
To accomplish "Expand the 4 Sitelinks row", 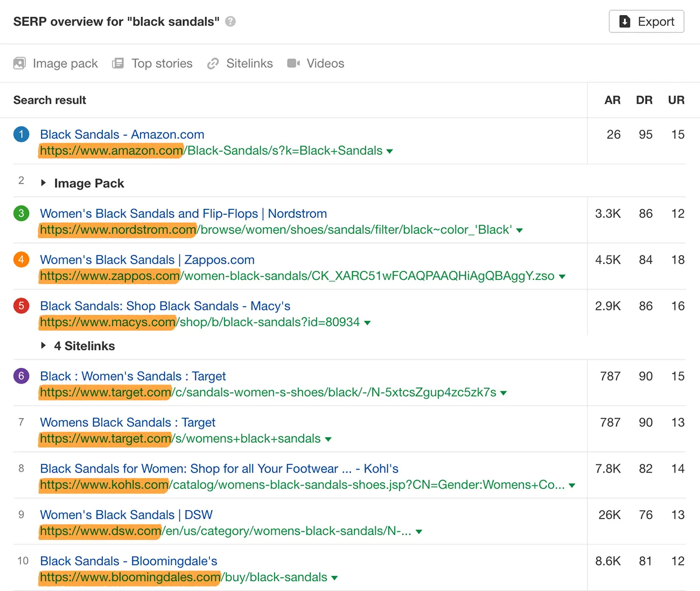I will click(44, 346).
